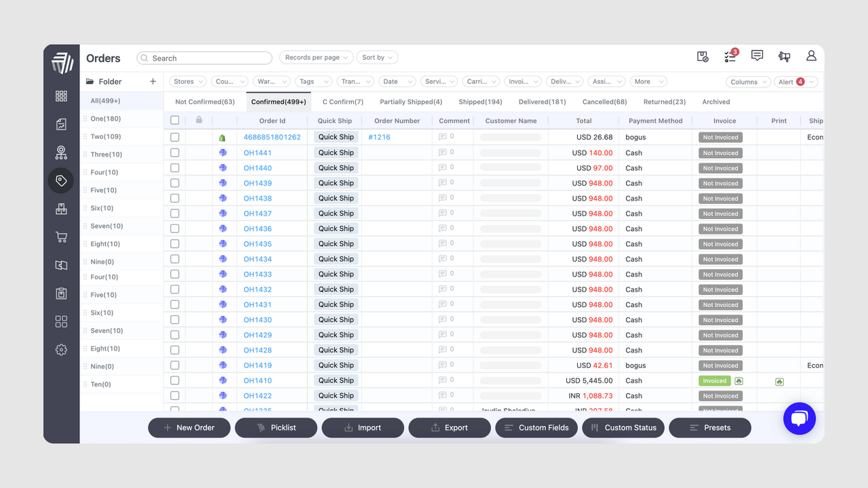Expand the Date filter dropdown
This screenshot has width=868, height=488.
(x=397, y=81)
